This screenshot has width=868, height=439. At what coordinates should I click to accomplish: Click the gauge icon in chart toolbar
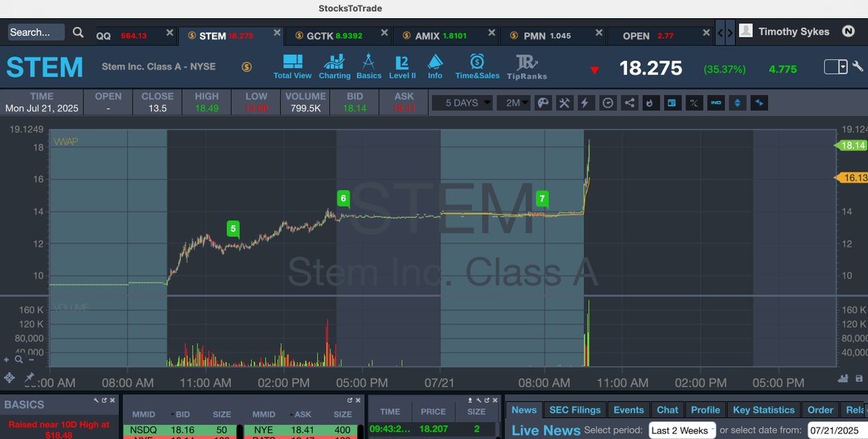pos(608,103)
